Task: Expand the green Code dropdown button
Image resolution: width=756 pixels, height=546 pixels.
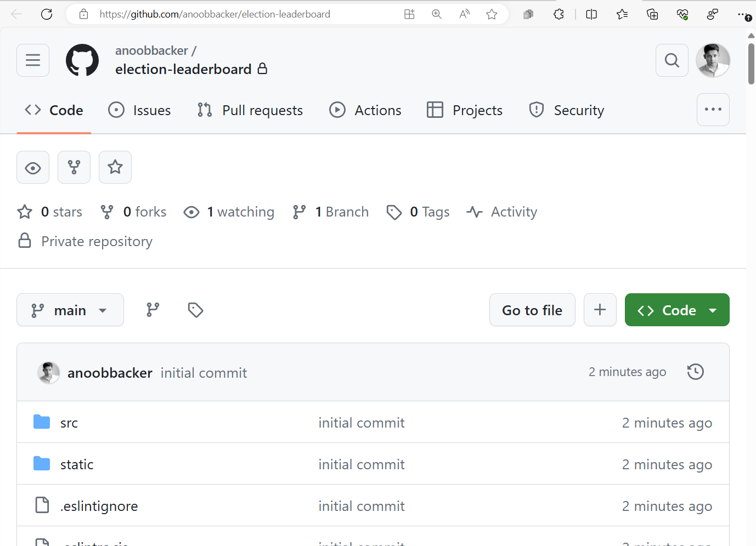Action: [677, 310]
